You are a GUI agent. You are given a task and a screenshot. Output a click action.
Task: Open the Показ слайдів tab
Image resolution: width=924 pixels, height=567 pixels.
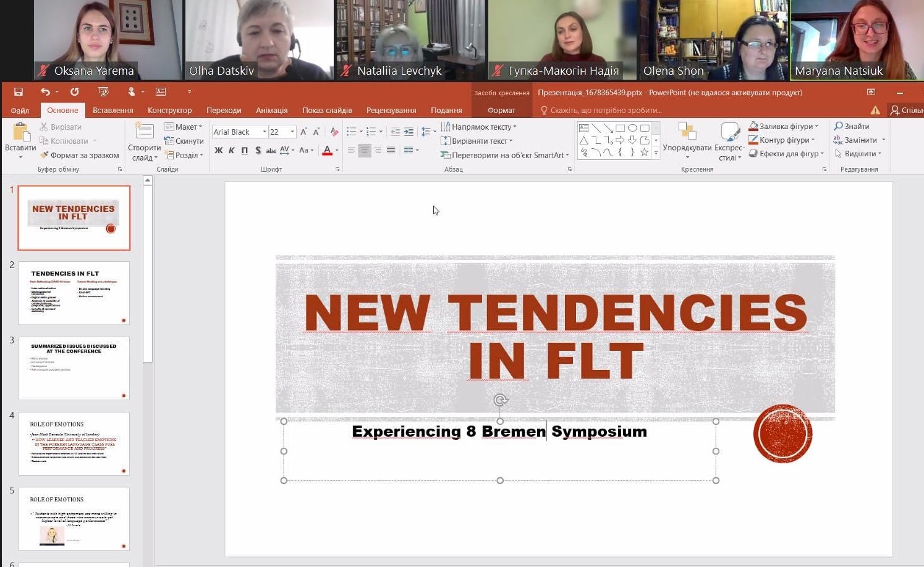tap(326, 110)
